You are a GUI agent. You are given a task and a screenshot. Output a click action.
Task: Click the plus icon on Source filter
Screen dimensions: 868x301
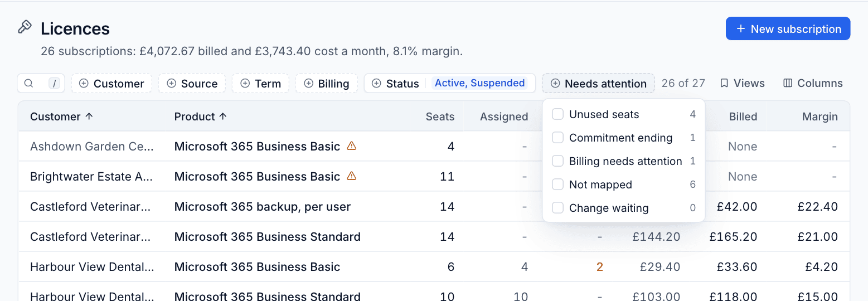pyautogui.click(x=171, y=83)
